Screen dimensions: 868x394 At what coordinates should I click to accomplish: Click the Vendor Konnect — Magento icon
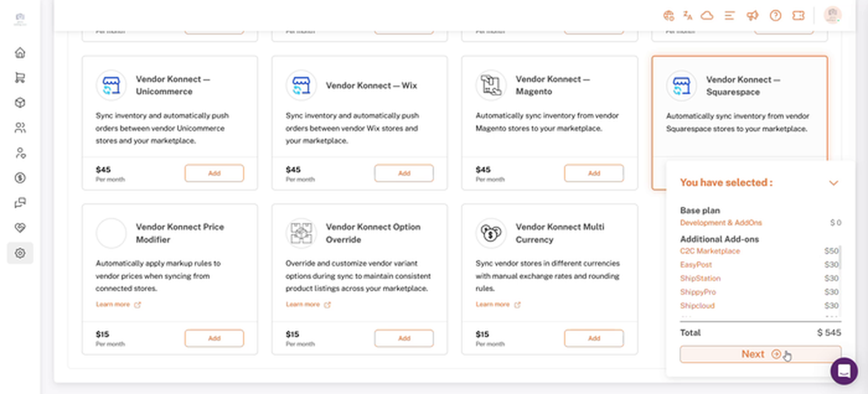click(491, 86)
